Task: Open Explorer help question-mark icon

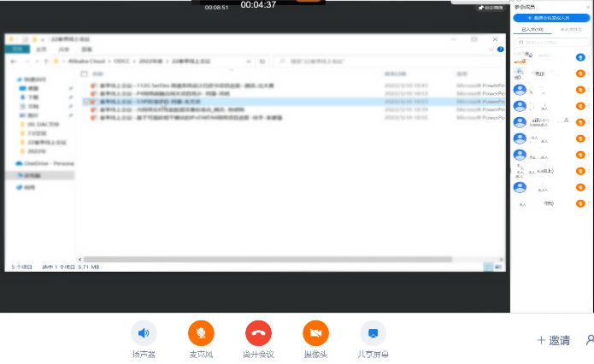Action: coord(501,50)
